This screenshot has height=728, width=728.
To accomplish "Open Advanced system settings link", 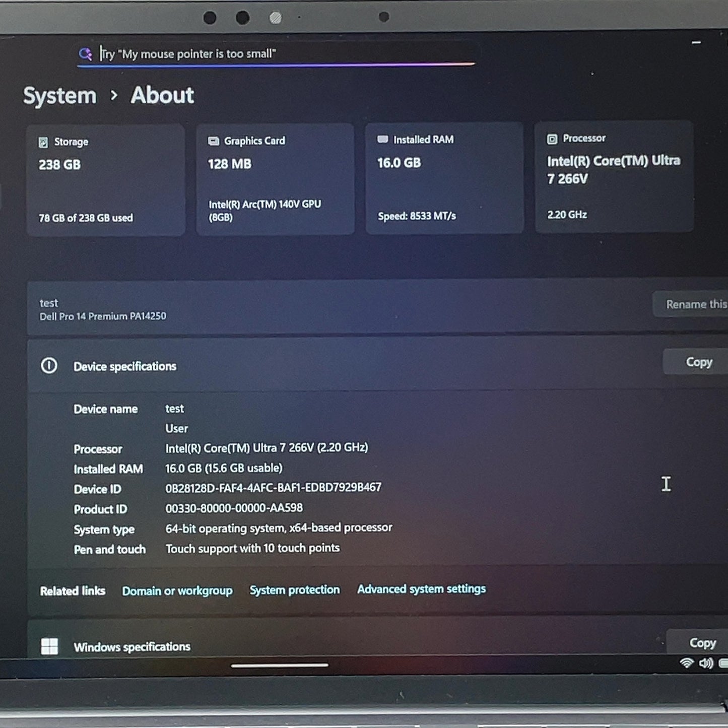I will point(422,588).
